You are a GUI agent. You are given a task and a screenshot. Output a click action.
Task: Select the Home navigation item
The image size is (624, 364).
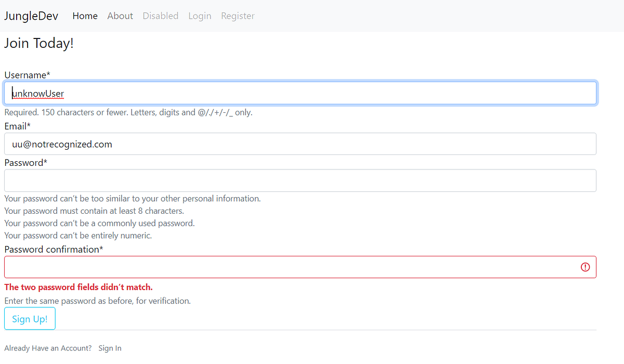tap(85, 16)
